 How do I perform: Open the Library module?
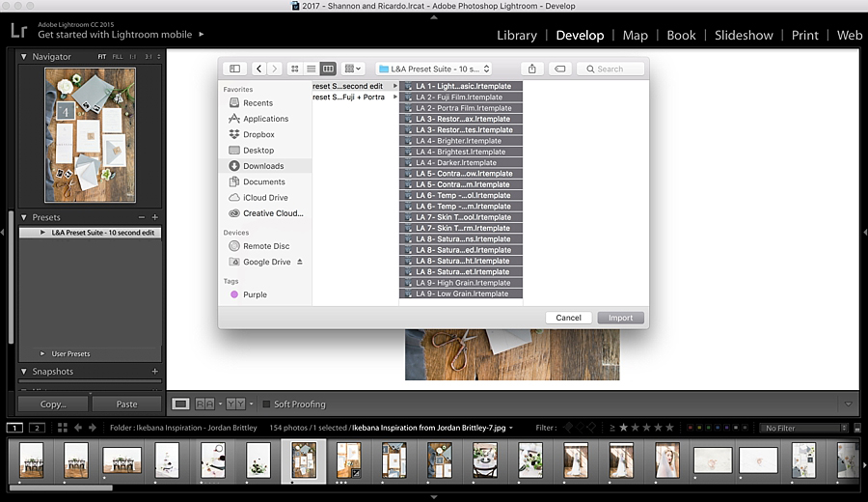click(517, 35)
